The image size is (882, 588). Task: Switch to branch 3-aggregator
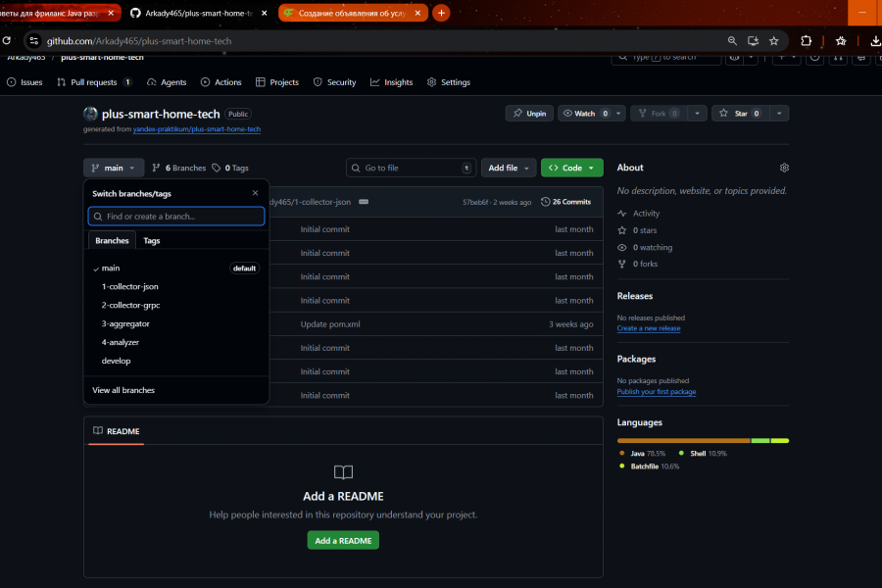[x=176, y=323]
